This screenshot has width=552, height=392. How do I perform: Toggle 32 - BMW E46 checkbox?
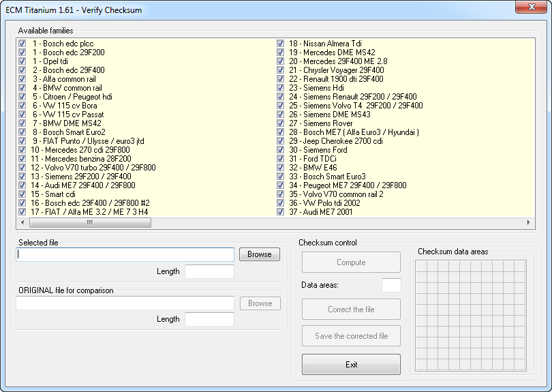point(281,167)
